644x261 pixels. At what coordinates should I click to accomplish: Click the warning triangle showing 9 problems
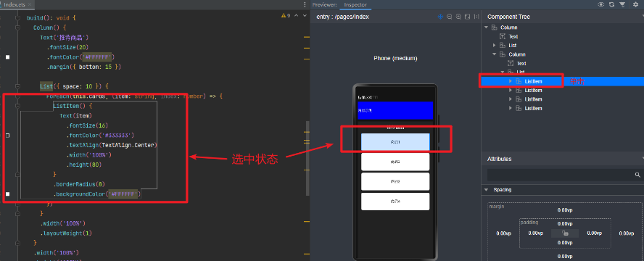(284, 16)
